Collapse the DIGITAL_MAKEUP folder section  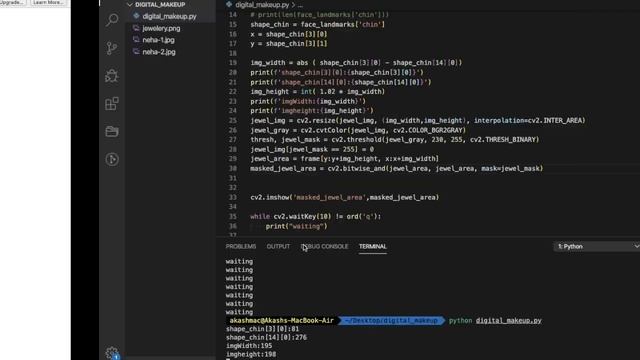[x=130, y=4]
